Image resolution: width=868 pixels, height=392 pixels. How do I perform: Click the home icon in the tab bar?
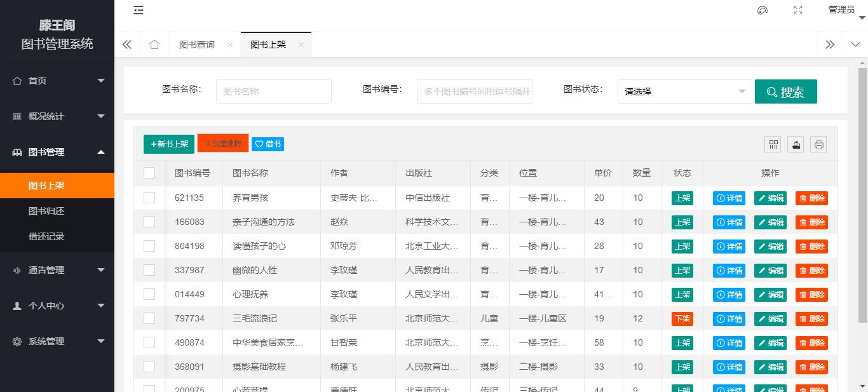click(154, 44)
